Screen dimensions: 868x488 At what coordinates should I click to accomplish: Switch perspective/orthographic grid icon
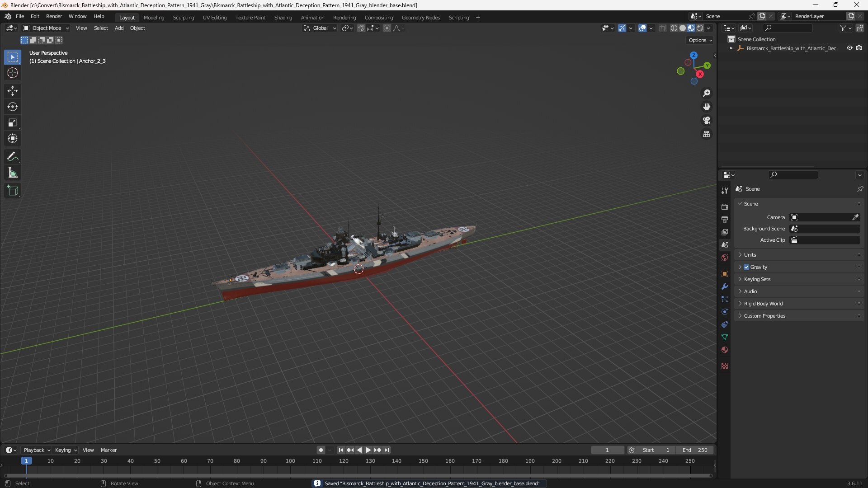point(707,134)
